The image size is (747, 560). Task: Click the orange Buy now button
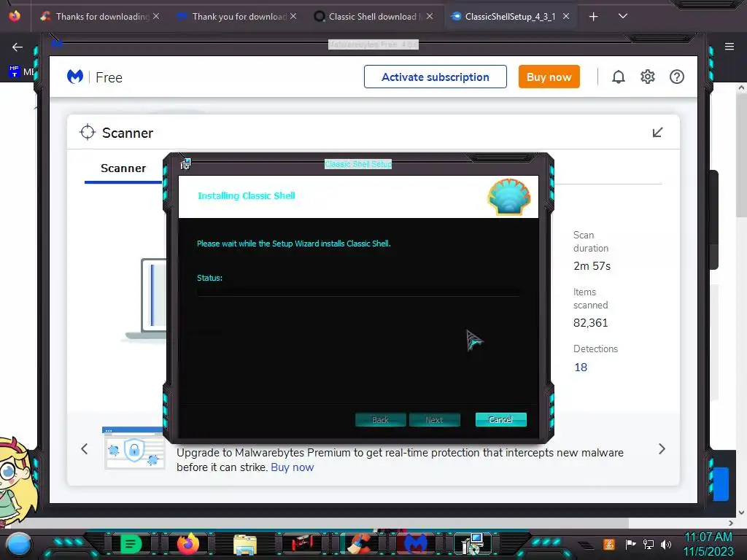click(549, 77)
